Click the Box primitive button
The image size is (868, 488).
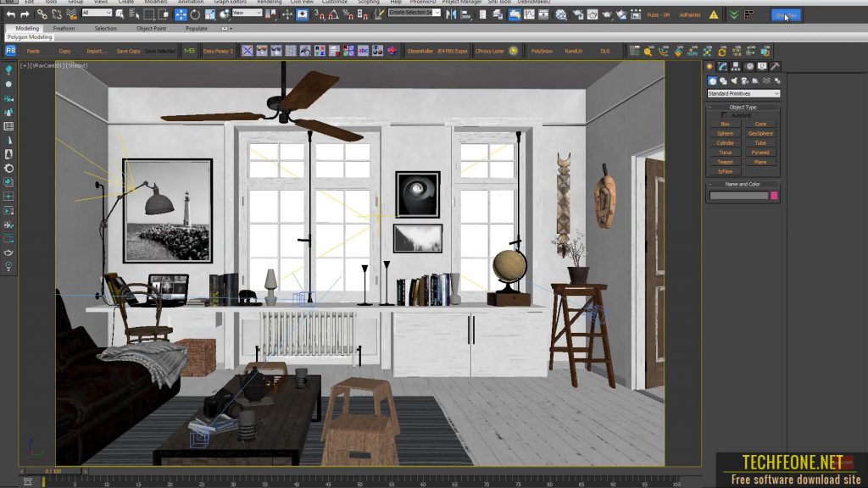click(x=725, y=124)
